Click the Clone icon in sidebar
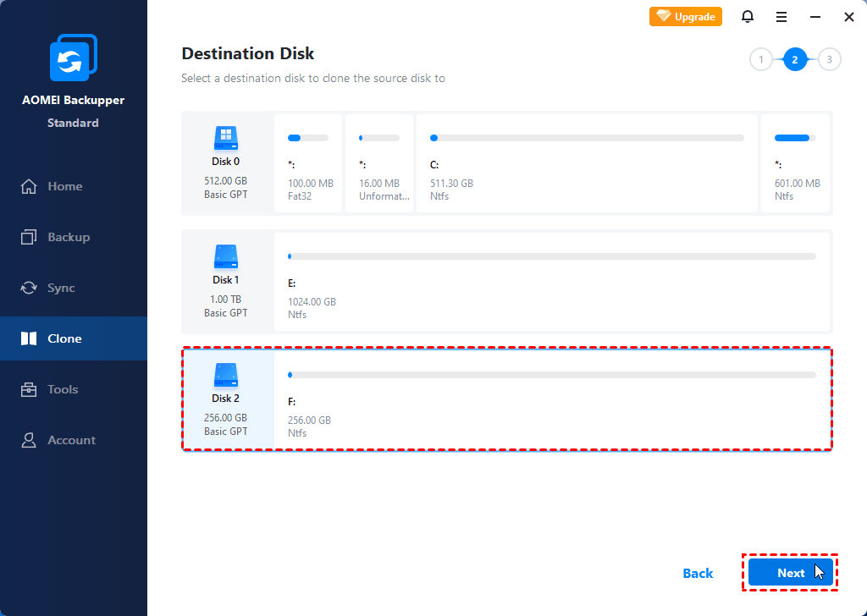This screenshot has height=616, width=867. click(x=29, y=338)
